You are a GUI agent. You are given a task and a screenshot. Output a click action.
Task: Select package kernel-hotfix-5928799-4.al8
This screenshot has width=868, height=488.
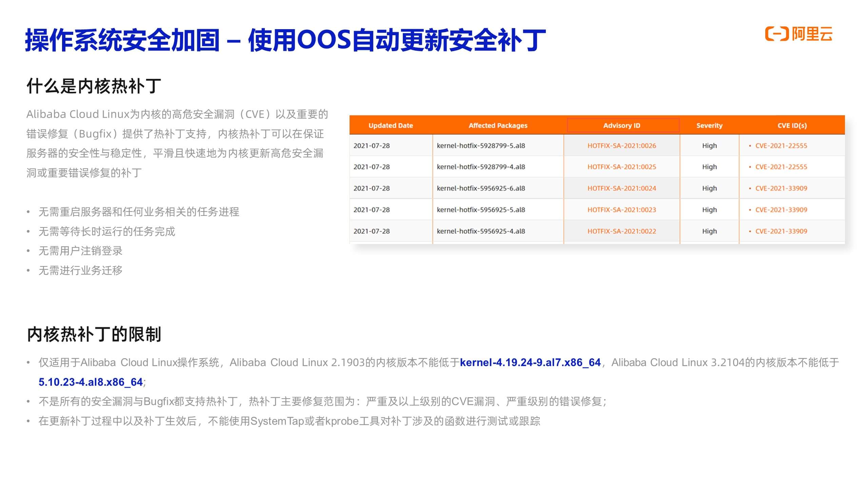(481, 167)
